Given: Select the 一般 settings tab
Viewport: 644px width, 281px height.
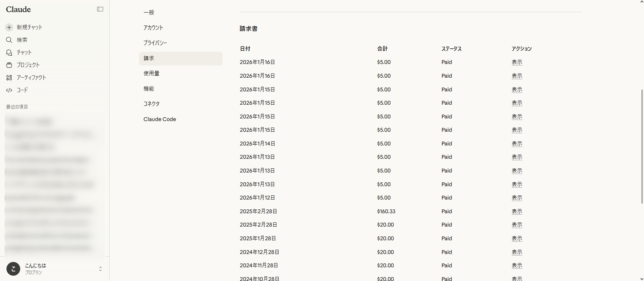Looking at the screenshot, I should coord(181,13).
